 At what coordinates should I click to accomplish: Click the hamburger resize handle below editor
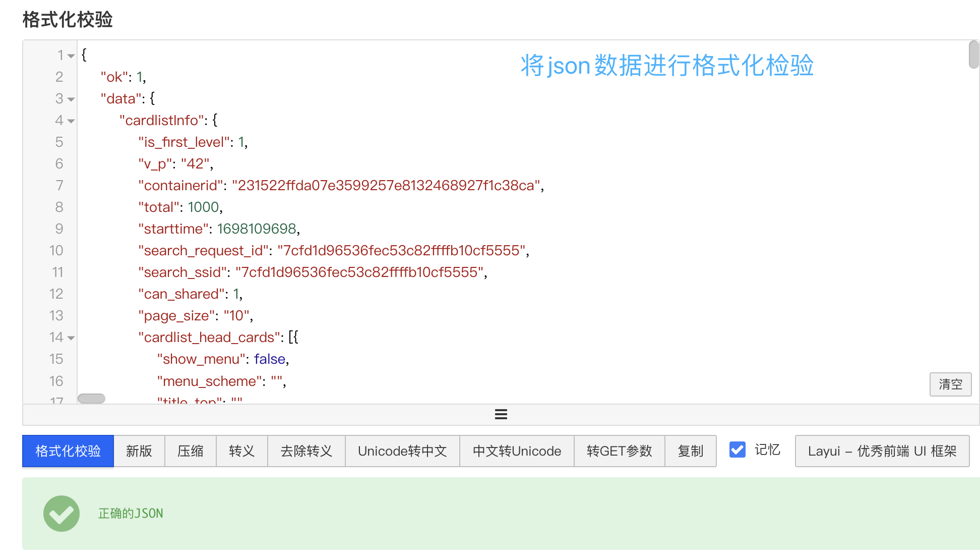click(x=501, y=414)
